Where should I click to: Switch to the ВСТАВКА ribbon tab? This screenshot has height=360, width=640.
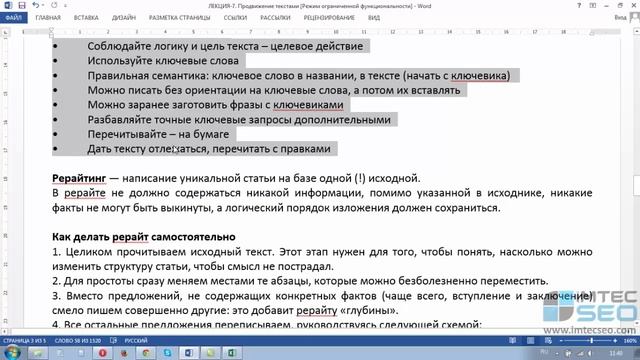[x=86, y=18]
